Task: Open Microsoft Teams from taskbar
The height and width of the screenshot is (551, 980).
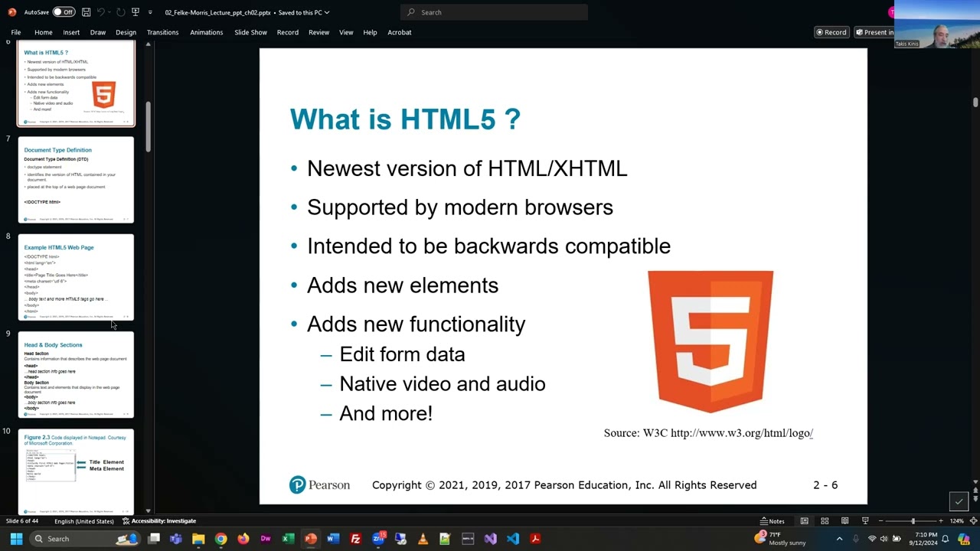Action: [x=176, y=539]
